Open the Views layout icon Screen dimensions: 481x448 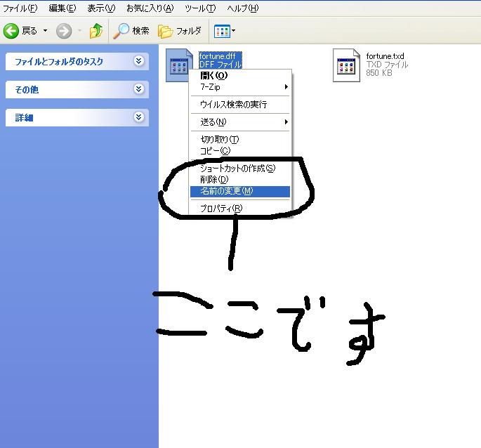[x=221, y=31]
